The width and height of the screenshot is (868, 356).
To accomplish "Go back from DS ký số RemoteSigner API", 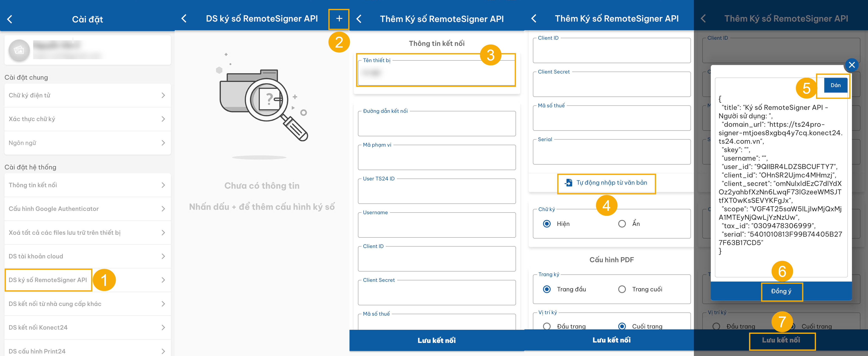I will [184, 19].
